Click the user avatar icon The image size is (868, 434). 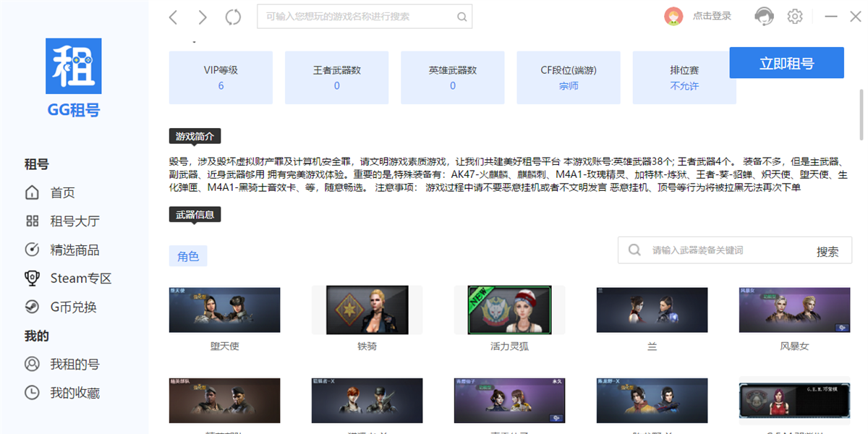[673, 16]
